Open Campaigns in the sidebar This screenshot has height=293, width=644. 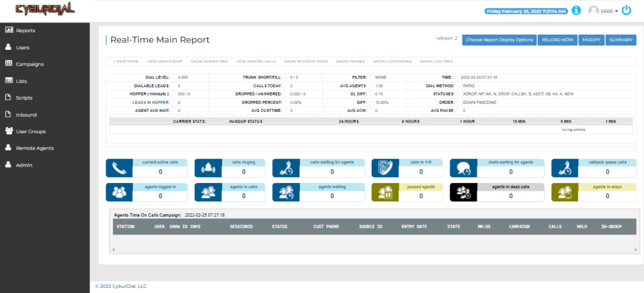(30, 64)
